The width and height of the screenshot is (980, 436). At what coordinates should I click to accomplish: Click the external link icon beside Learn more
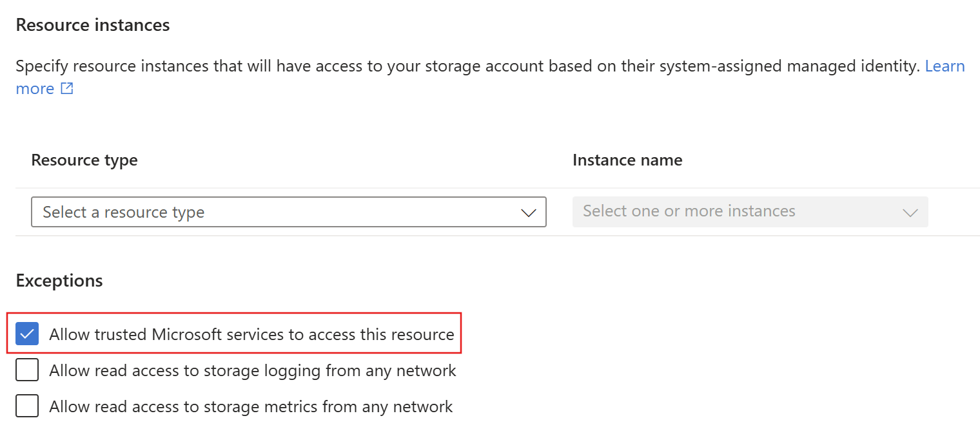click(x=67, y=88)
